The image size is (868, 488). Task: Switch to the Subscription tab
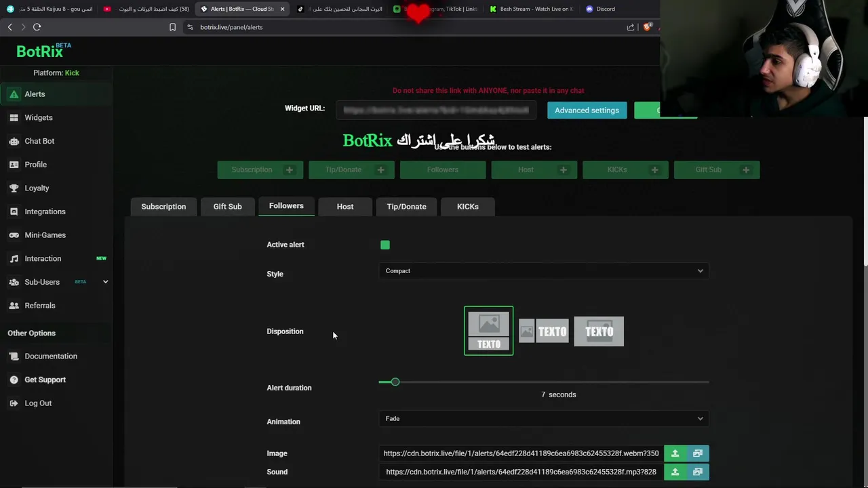(163, 207)
